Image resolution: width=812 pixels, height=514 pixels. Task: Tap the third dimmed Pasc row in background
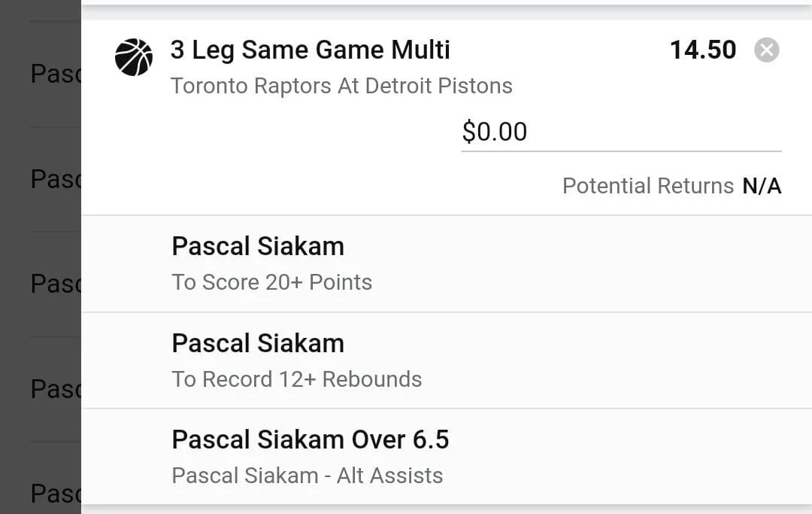[x=55, y=284]
